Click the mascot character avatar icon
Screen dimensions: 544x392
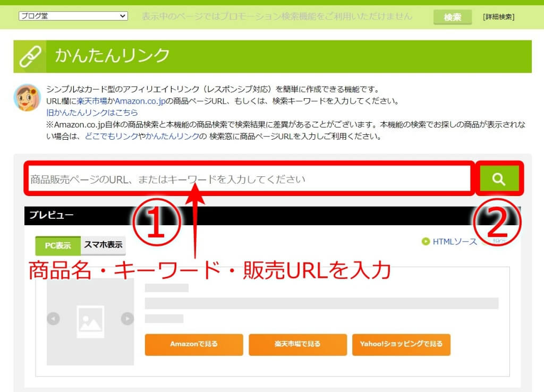[x=28, y=98]
